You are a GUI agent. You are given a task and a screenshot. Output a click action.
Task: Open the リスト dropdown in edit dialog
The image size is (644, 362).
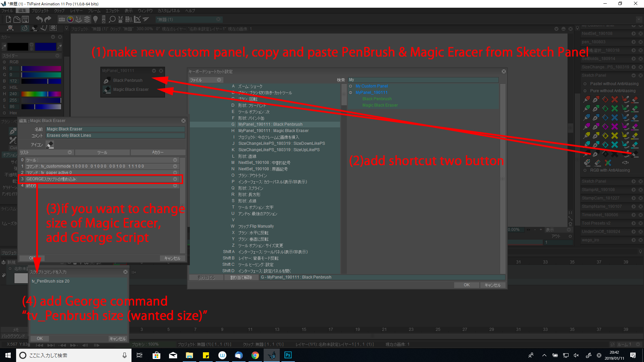tap(46, 153)
